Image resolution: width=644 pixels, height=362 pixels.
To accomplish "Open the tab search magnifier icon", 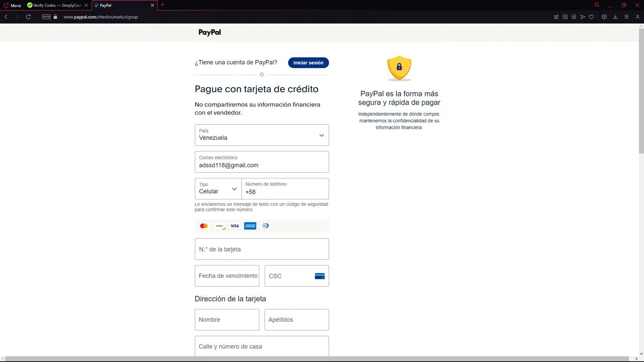I will [x=597, y=5].
